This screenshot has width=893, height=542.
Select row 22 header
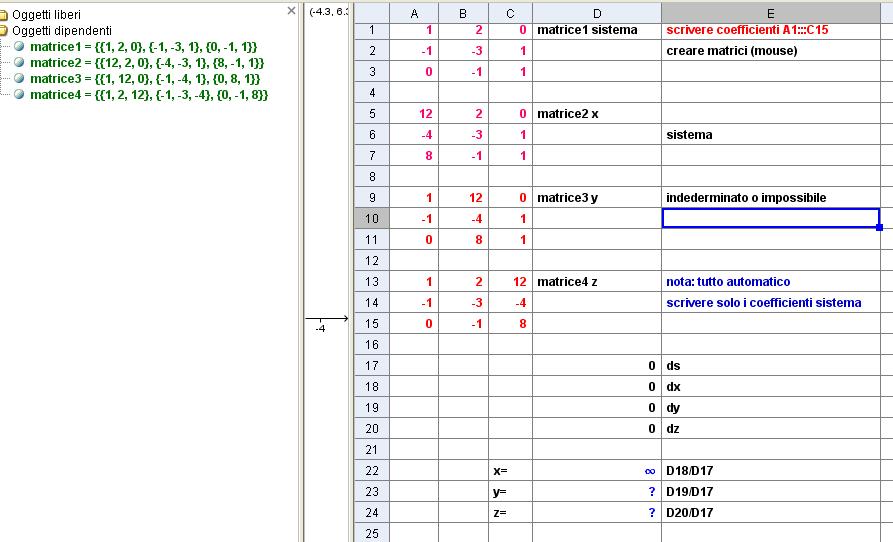tap(372, 471)
